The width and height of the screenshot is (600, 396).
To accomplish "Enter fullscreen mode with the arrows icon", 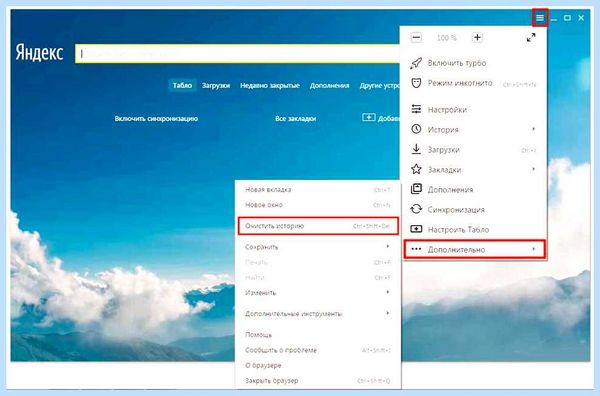I will [531, 37].
